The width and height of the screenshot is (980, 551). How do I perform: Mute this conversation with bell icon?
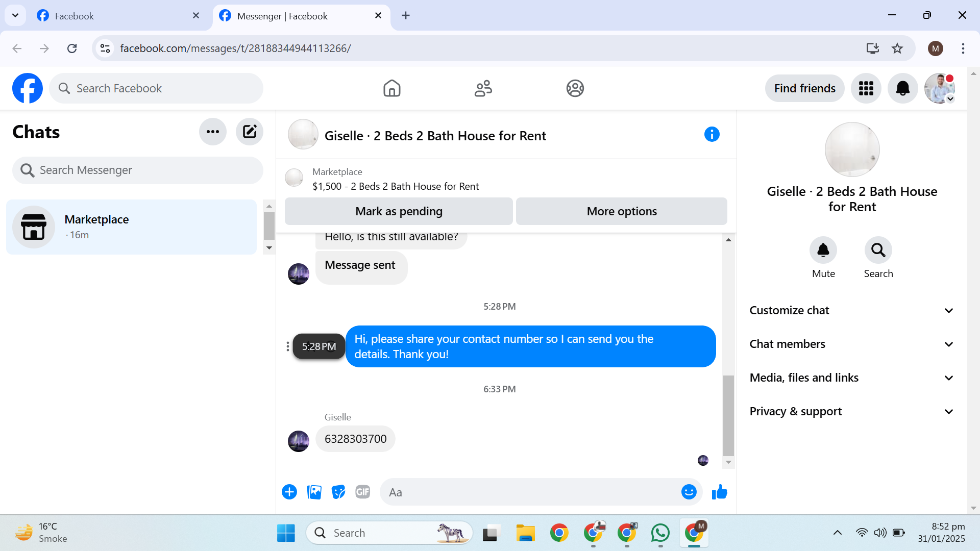click(x=823, y=250)
